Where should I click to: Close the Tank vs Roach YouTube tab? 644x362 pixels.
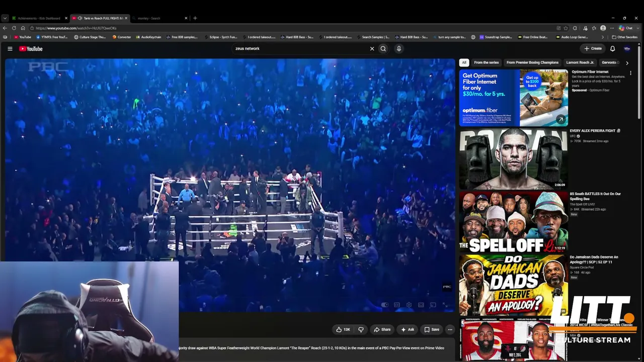pos(126,18)
